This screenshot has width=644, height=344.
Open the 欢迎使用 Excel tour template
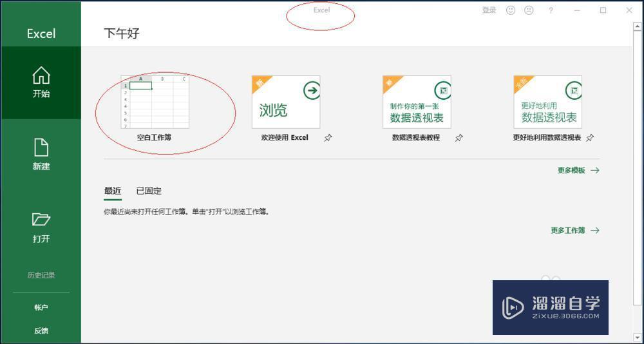pyautogui.click(x=285, y=109)
